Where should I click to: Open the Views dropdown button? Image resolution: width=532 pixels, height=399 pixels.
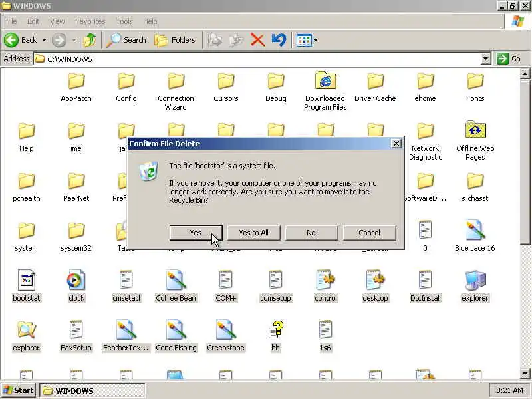point(307,40)
